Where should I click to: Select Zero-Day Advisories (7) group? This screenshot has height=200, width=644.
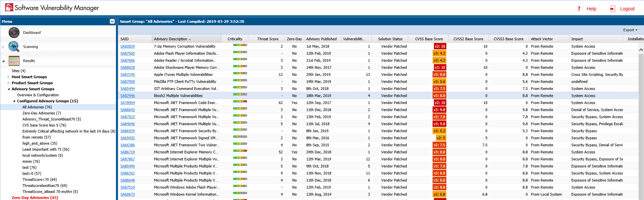tap(42, 113)
